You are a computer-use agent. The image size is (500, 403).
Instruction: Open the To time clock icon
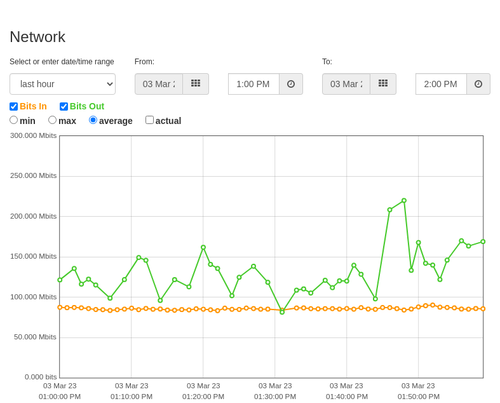tap(478, 84)
